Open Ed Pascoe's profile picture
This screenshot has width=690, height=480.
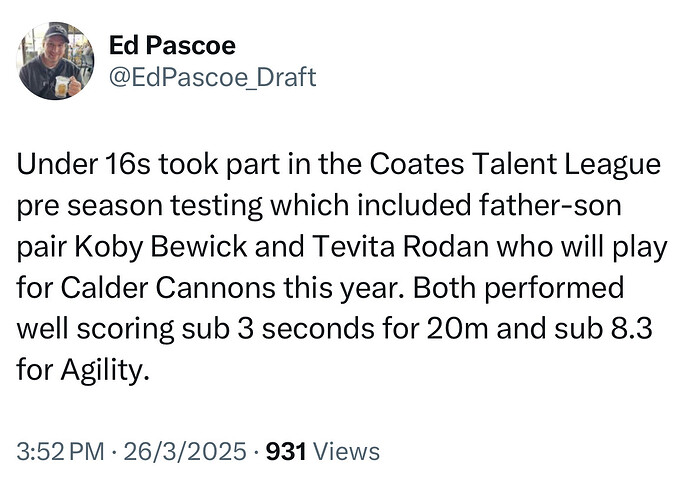pos(55,61)
